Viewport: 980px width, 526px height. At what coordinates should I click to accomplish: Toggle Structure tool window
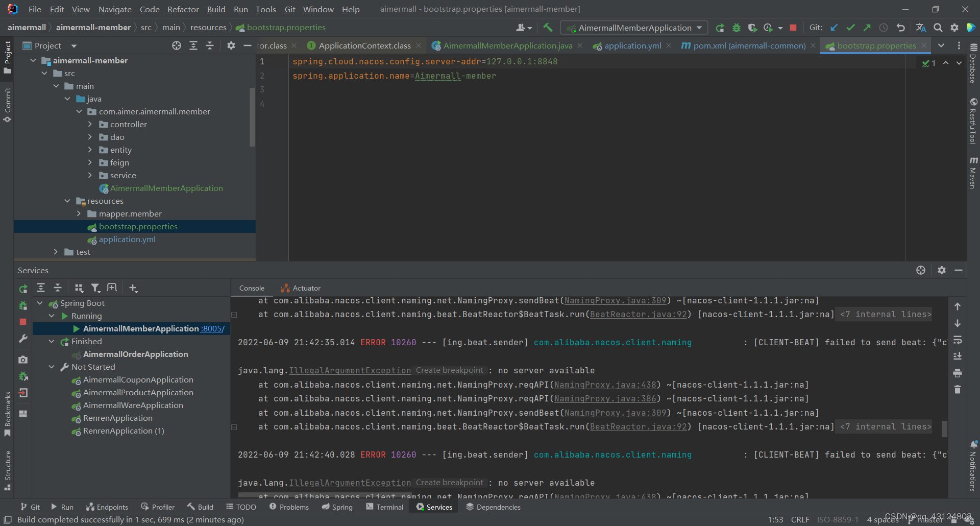7,470
